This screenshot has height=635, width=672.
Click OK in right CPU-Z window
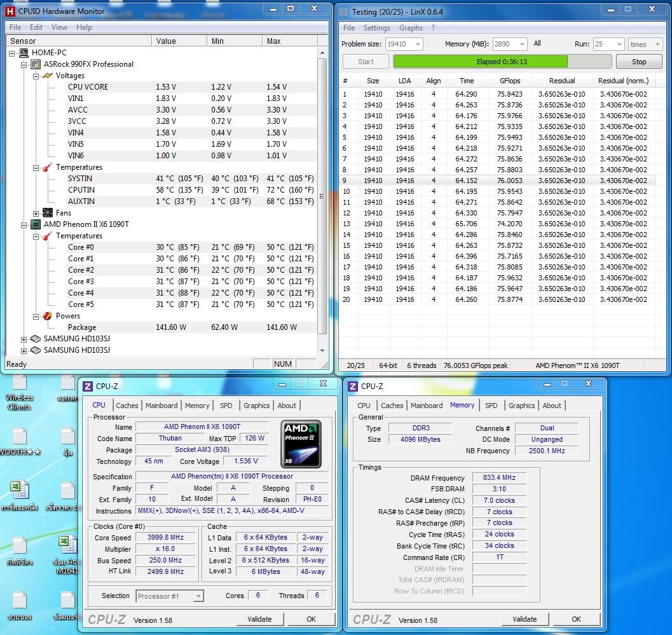[577, 619]
